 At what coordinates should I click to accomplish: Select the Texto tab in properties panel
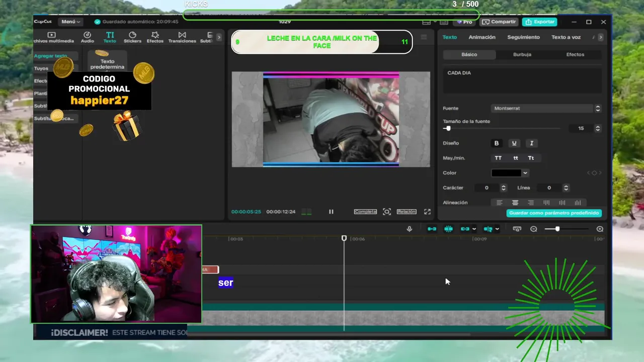tap(450, 37)
